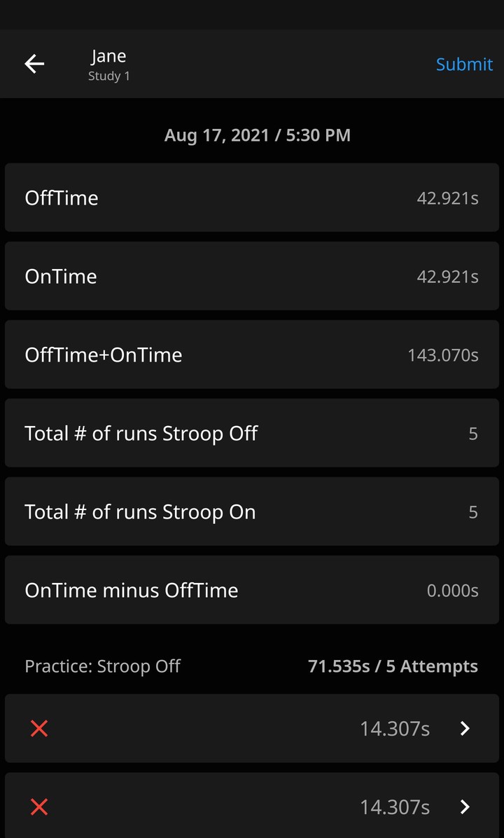Image resolution: width=504 pixels, height=838 pixels.
Task: Select the OffTime row
Action: [252, 198]
